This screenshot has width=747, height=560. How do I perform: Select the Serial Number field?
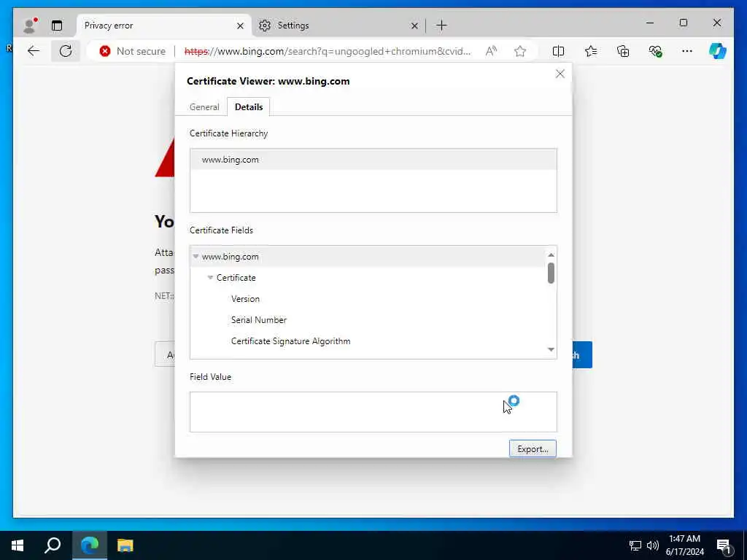(259, 320)
